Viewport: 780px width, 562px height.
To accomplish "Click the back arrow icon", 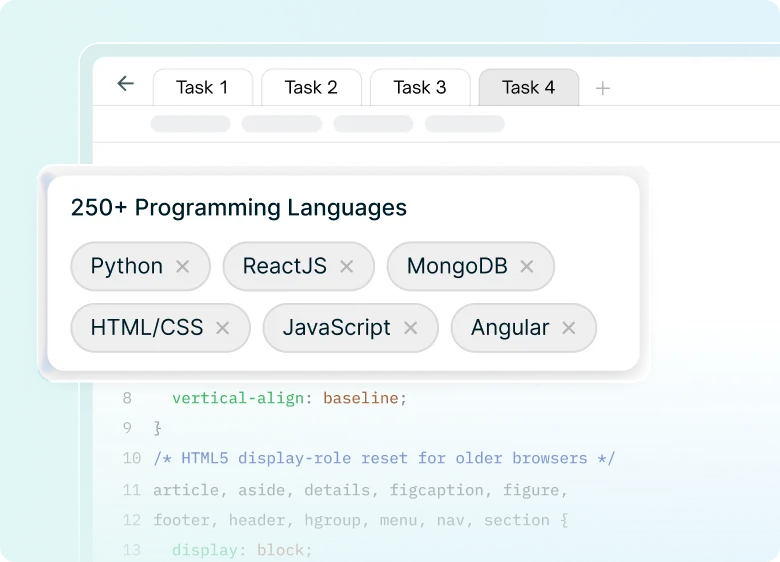I will point(125,84).
